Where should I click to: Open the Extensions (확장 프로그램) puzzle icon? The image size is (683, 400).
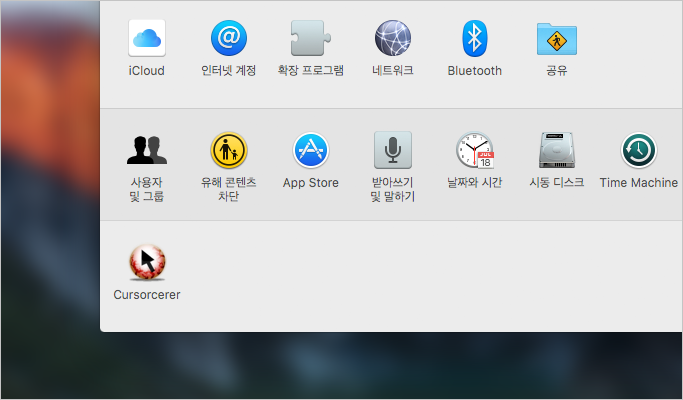click(311, 38)
